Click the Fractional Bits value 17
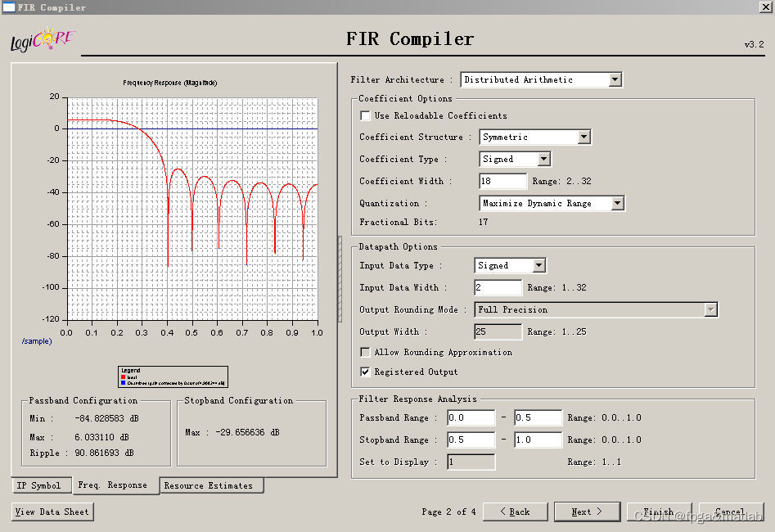The width and height of the screenshot is (775, 532). [484, 222]
